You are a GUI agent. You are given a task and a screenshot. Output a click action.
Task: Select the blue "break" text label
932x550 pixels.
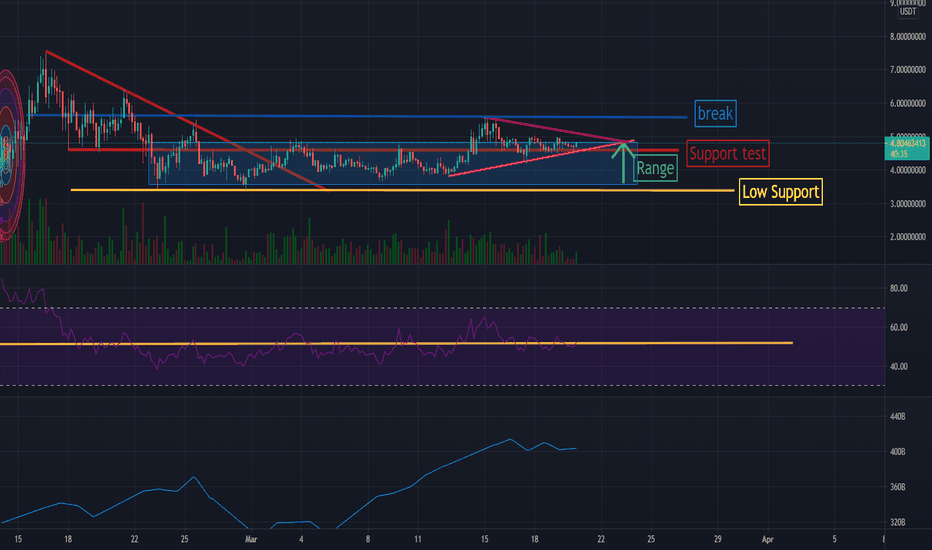click(x=715, y=114)
